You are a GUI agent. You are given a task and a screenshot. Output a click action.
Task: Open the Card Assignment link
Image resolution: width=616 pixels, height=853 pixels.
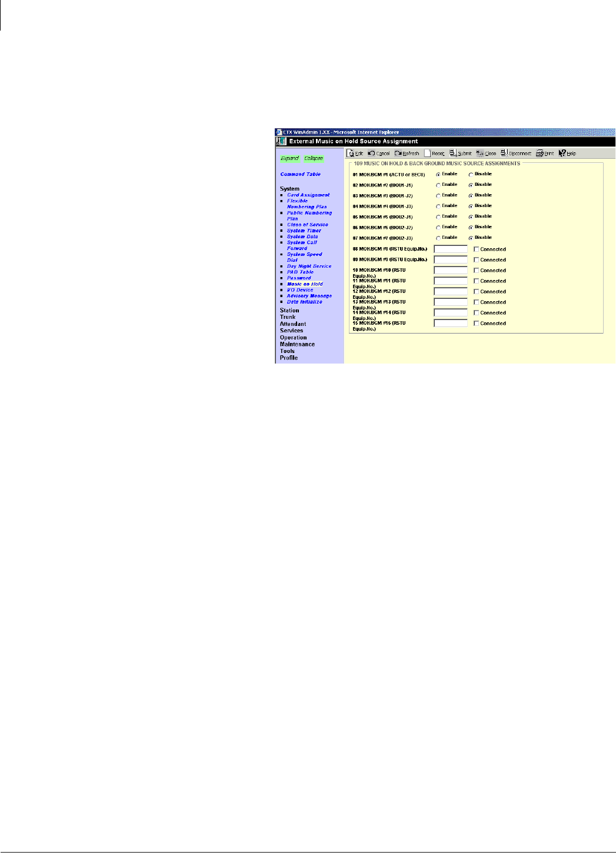click(308, 195)
